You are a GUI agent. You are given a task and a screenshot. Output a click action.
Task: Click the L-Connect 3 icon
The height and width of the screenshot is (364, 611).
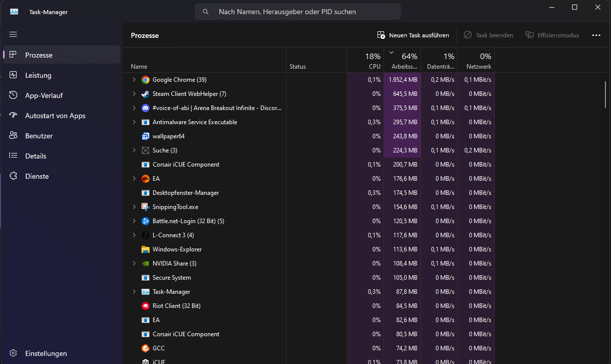click(x=146, y=235)
